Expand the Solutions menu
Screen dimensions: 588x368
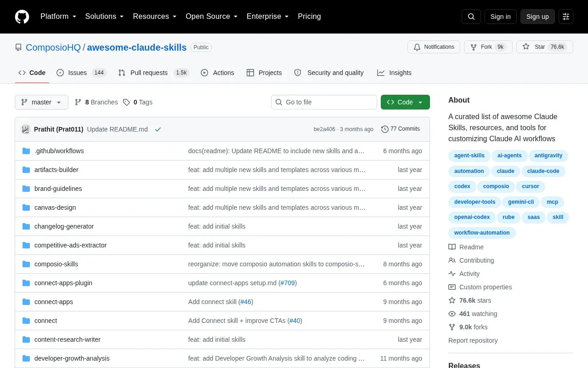[105, 17]
